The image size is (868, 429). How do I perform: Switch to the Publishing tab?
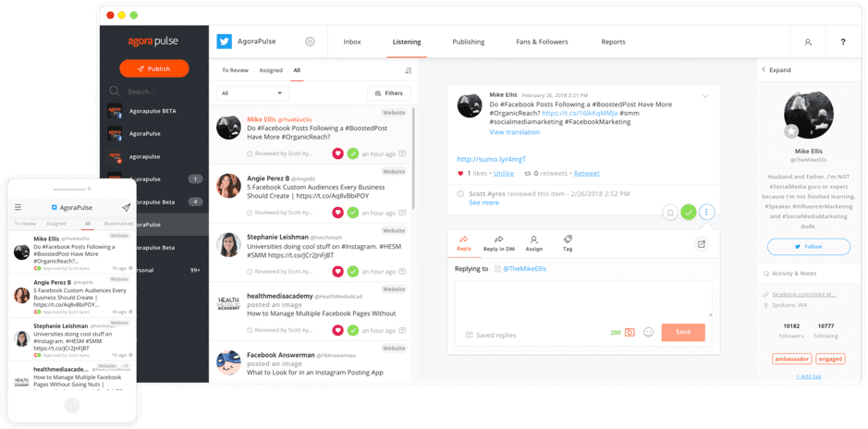469,42
